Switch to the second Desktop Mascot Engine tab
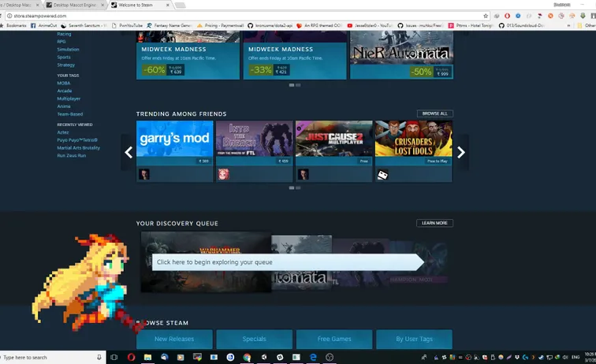 point(79,5)
